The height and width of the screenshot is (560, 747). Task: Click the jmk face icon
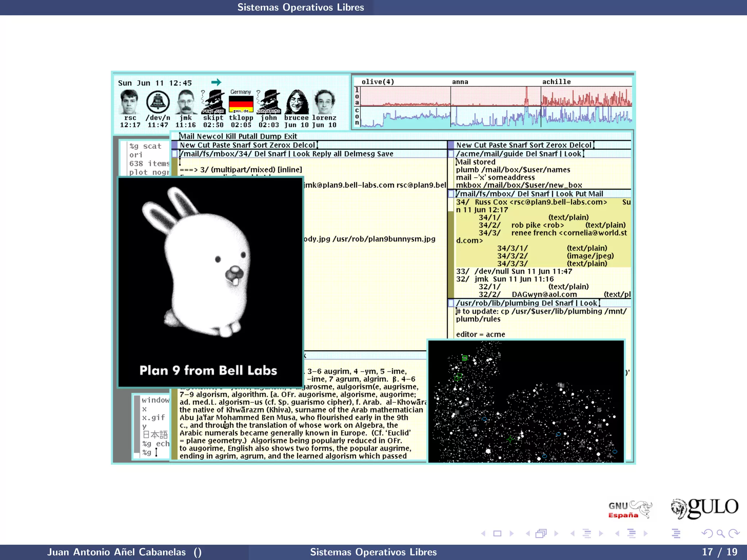(x=186, y=102)
